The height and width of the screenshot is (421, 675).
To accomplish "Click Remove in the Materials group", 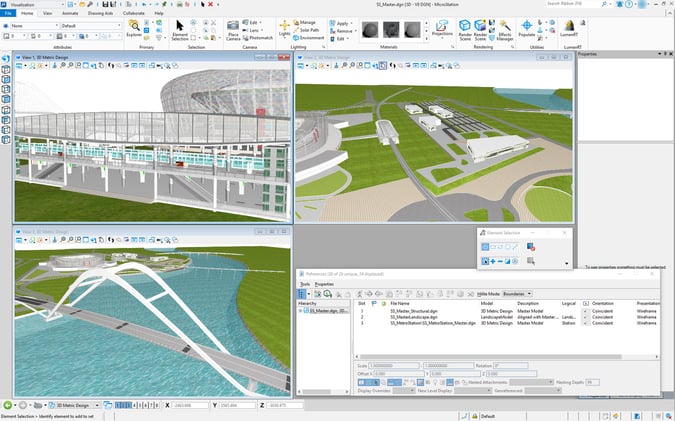I will click(343, 31).
